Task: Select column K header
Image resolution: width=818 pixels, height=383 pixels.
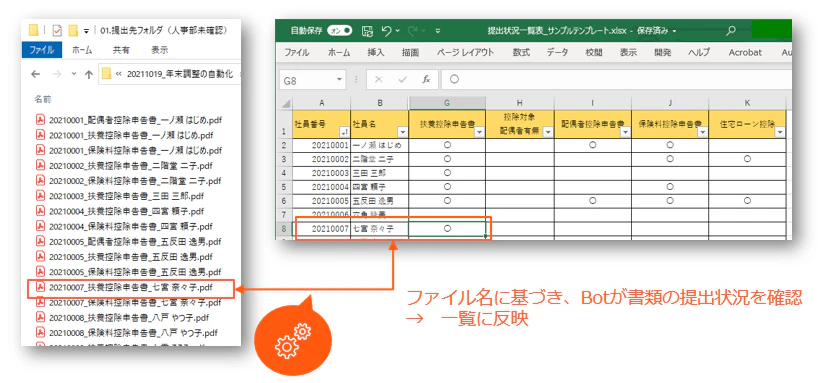Action: 747,103
